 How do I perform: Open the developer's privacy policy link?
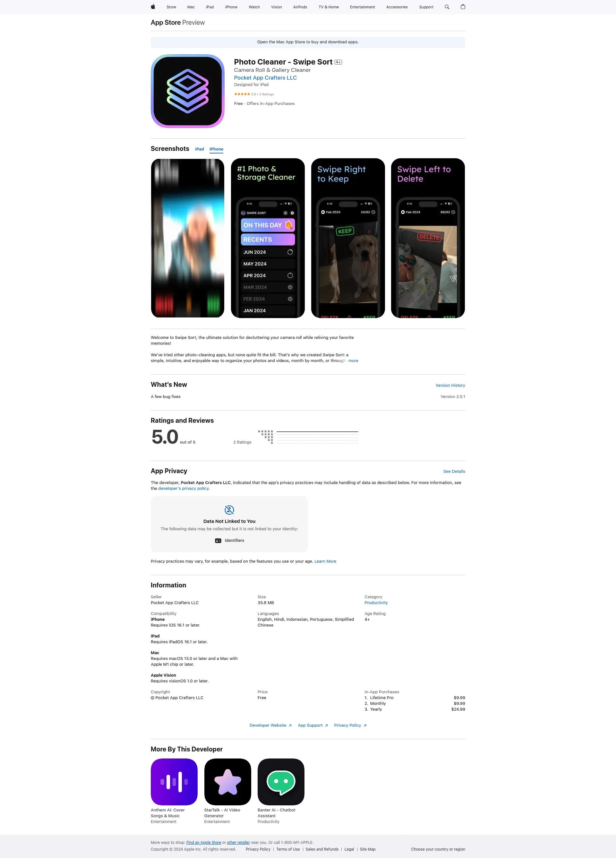pyautogui.click(x=183, y=488)
